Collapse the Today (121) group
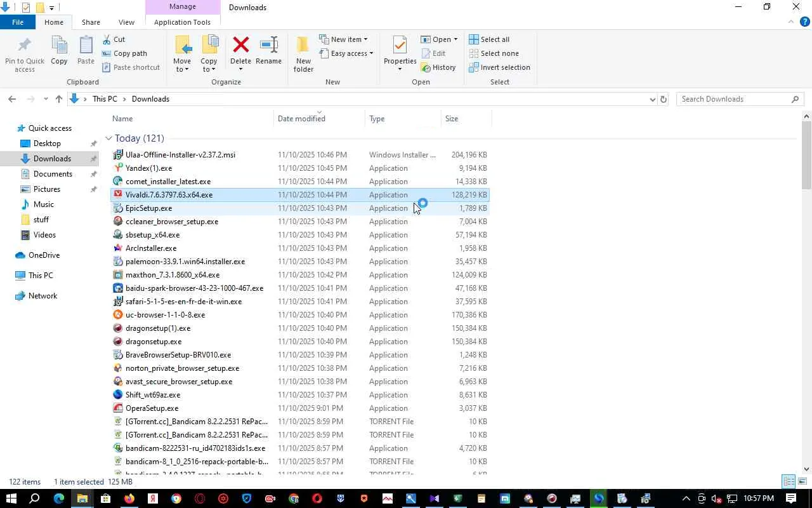812x508 pixels. (x=108, y=138)
